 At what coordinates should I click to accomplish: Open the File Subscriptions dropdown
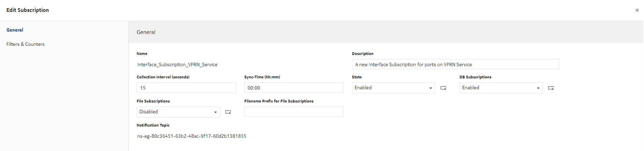(178, 112)
